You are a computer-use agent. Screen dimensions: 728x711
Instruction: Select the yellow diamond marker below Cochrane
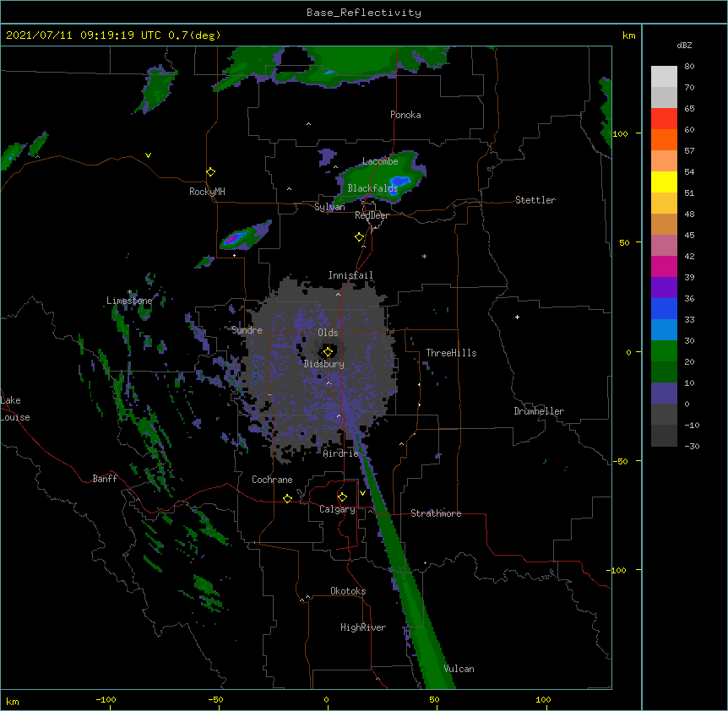(x=287, y=498)
